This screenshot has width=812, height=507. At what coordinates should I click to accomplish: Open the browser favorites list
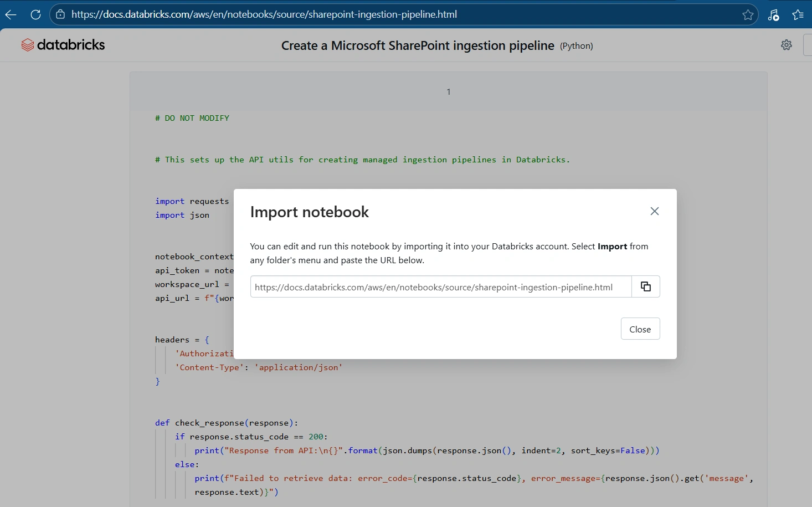point(798,15)
